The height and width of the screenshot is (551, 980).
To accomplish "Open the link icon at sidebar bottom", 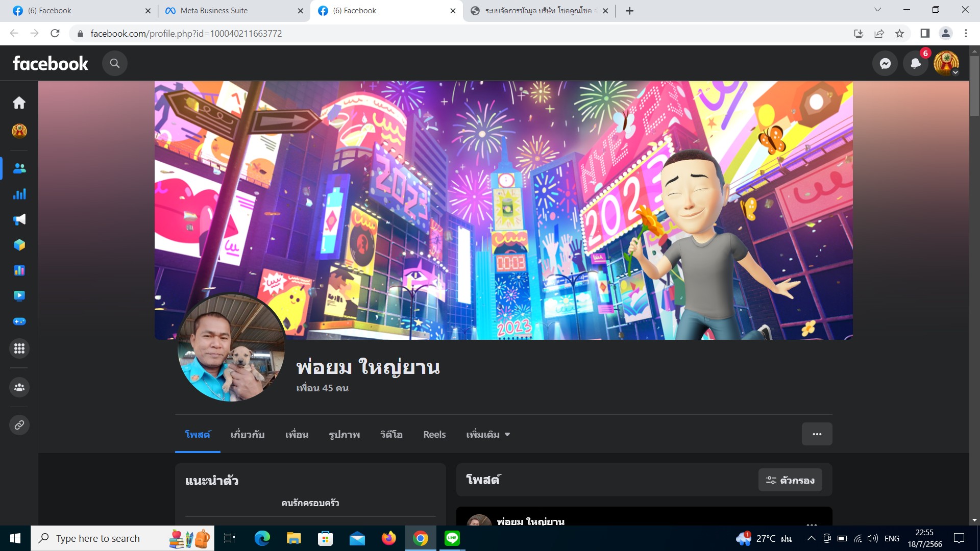I will click(19, 425).
